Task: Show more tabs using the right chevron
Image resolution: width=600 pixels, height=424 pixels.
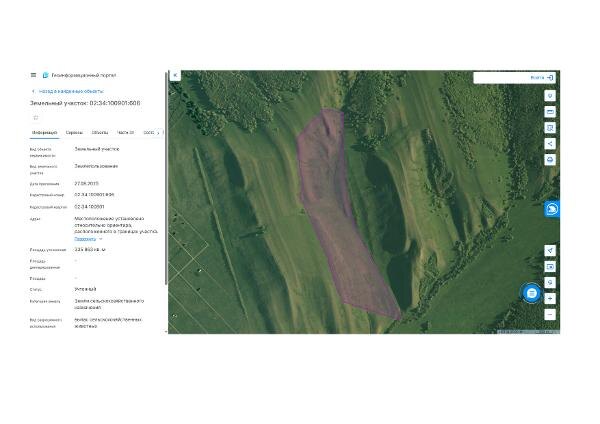Action: [158, 133]
